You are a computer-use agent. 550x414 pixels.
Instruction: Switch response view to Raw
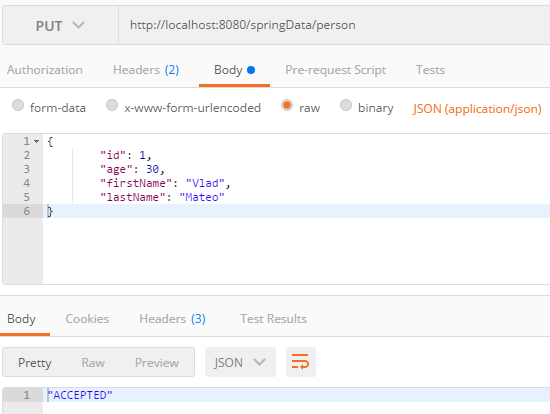[x=93, y=362]
